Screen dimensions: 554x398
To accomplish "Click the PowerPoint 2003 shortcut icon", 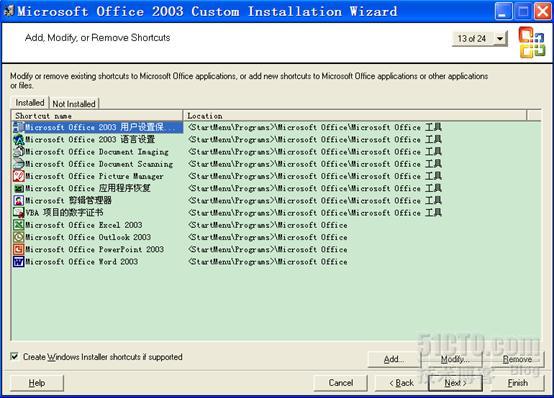I will pos(18,250).
